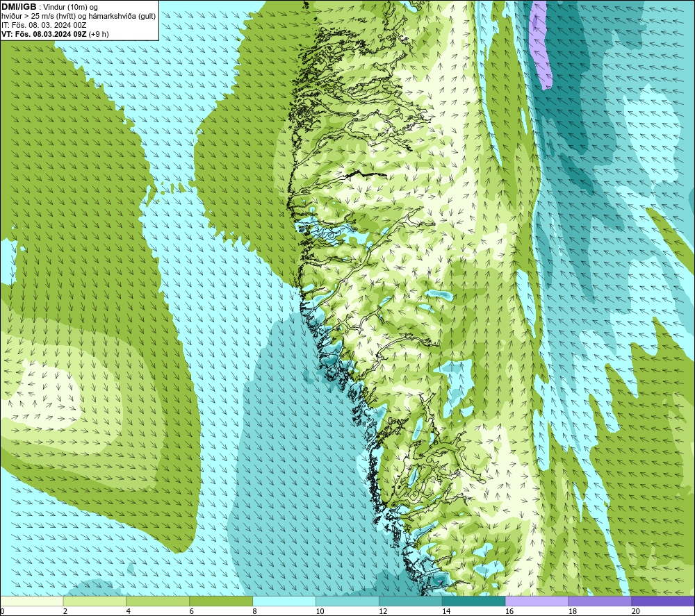This screenshot has height=616, width=695.
Task: Click the scale label '0'
Action: coord(3,611)
